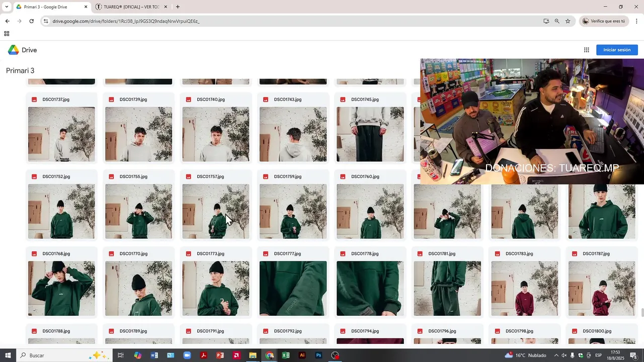Click the DSC01770.jpg file name
Screen dimensions: 644x362
coord(133,254)
